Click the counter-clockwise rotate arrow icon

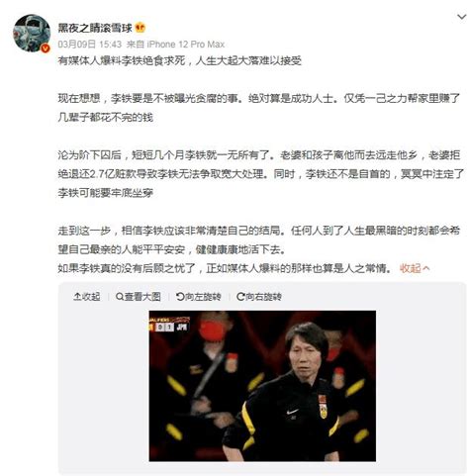pos(180,297)
